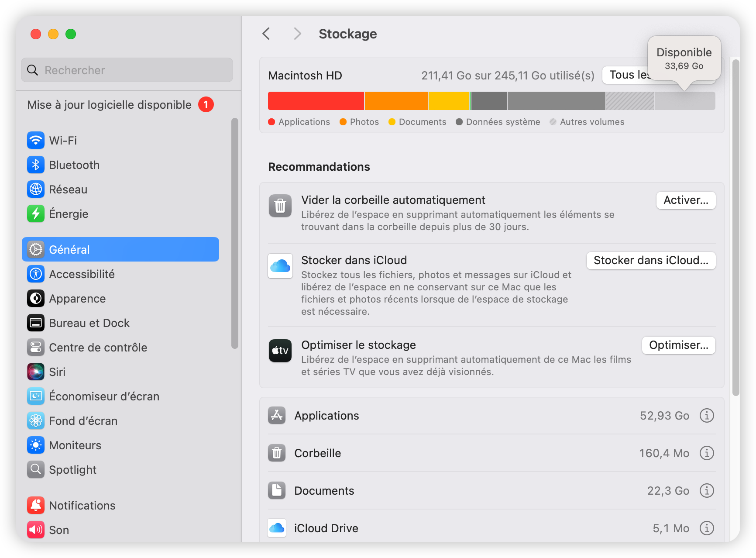Click the yellow Documents storage bar segment
The width and height of the screenshot is (756, 558).
[x=449, y=101]
